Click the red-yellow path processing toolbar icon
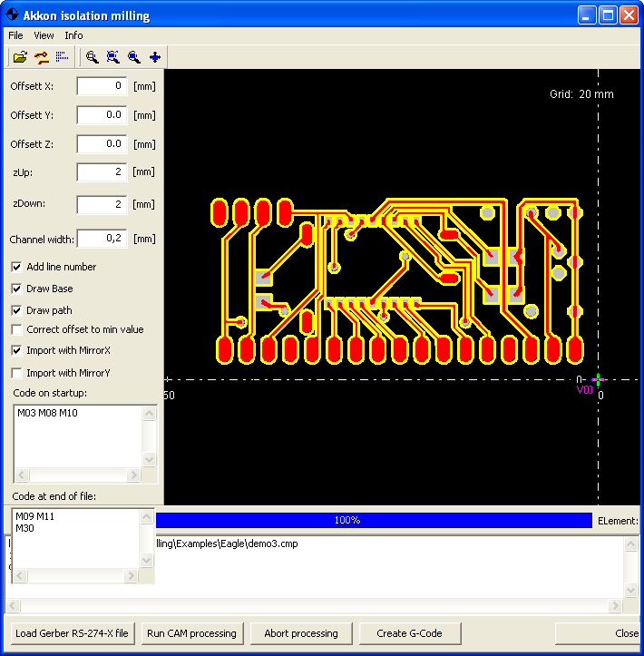Screen dimensions: 644x656 pos(41,57)
